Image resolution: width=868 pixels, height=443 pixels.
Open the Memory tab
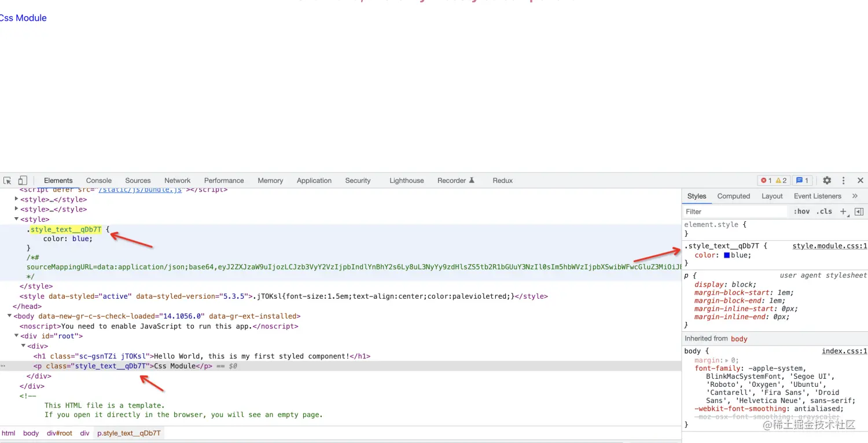pyautogui.click(x=270, y=181)
